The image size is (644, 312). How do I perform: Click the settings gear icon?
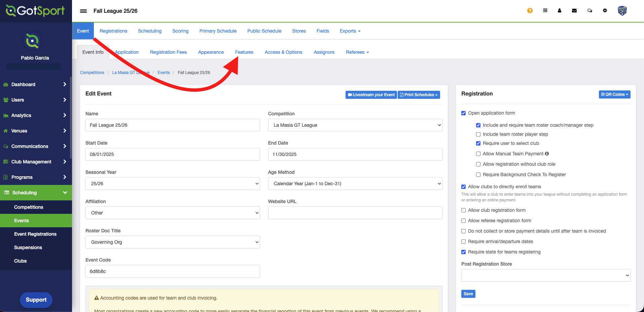(x=605, y=11)
